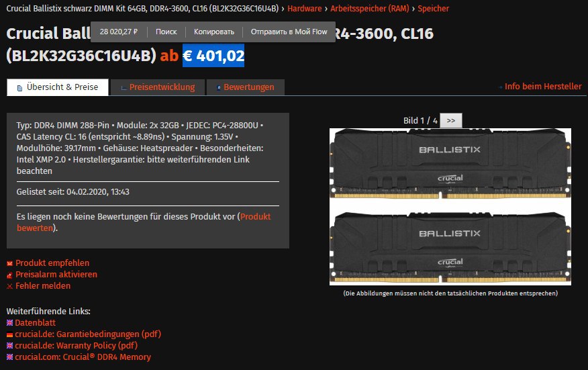Click the breadcrumb product title text
The image size is (588, 370).
point(142,8)
